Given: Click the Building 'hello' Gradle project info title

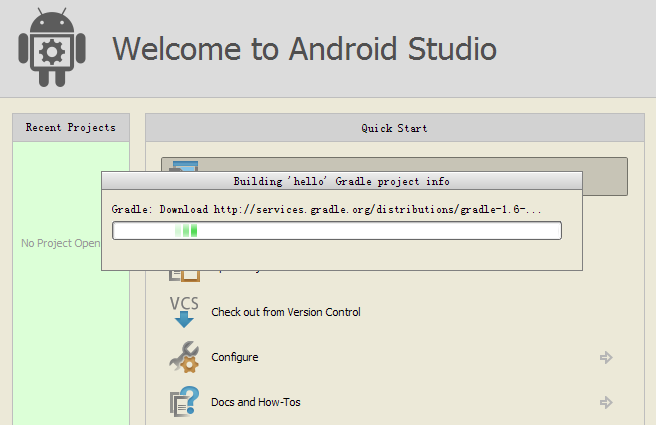Looking at the screenshot, I should [341, 181].
